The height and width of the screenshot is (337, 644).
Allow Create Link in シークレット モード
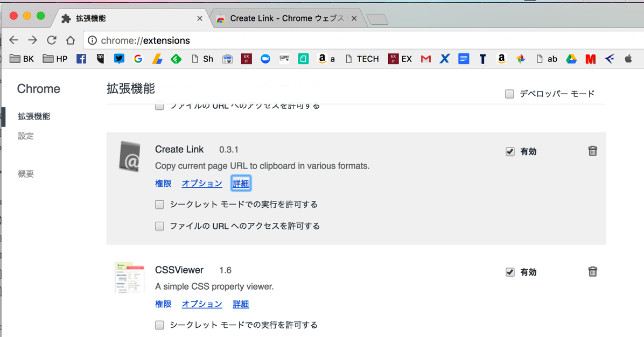pos(159,205)
